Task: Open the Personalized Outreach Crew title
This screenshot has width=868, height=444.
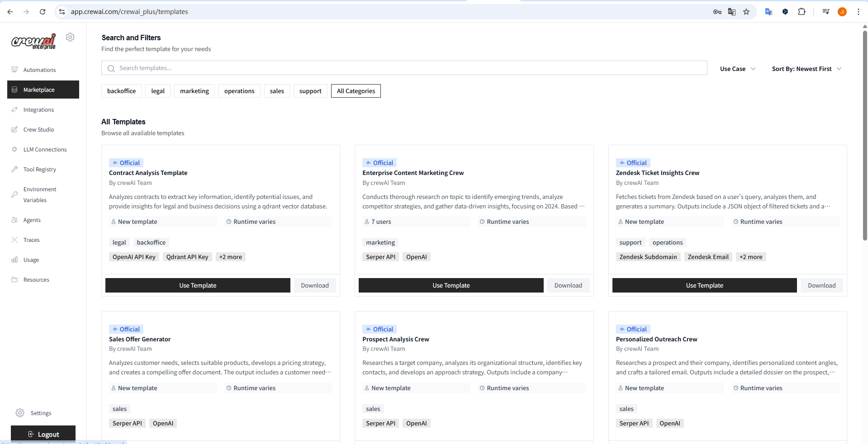Action: click(656, 339)
